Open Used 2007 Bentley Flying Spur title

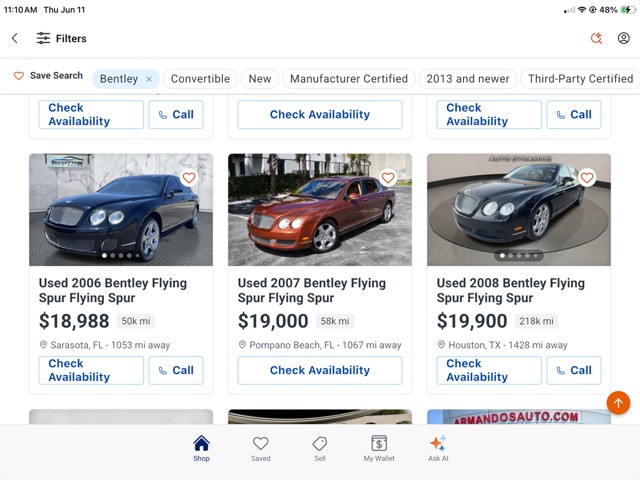312,290
